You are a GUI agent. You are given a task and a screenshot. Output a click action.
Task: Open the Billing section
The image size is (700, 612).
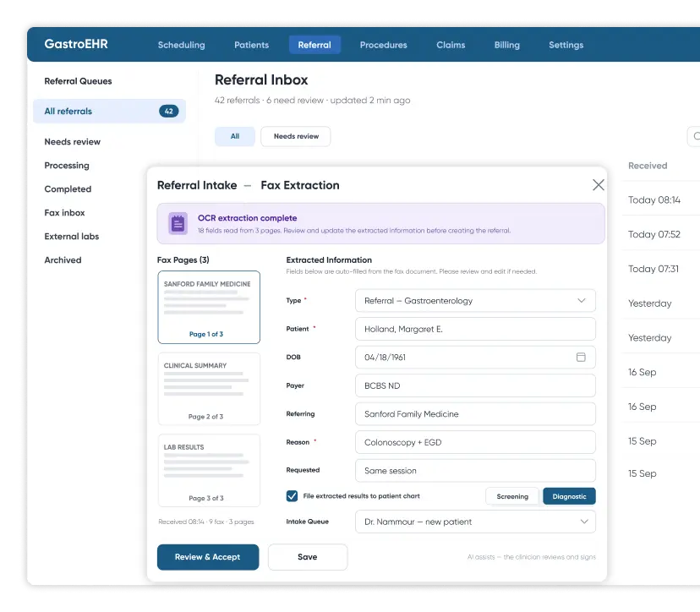click(x=506, y=45)
